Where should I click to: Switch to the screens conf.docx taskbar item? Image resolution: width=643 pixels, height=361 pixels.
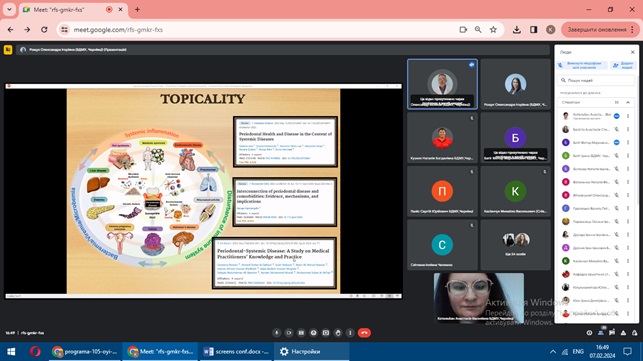point(237,352)
